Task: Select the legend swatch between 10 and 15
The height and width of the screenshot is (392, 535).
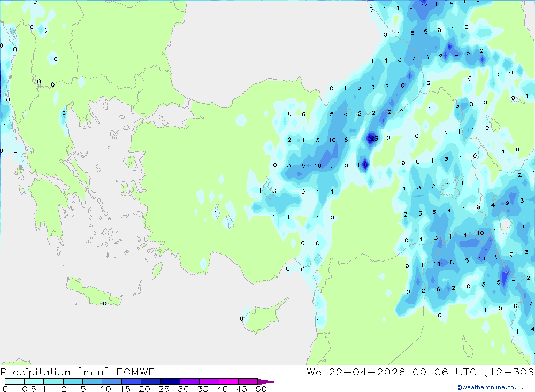Action: (x=112, y=381)
